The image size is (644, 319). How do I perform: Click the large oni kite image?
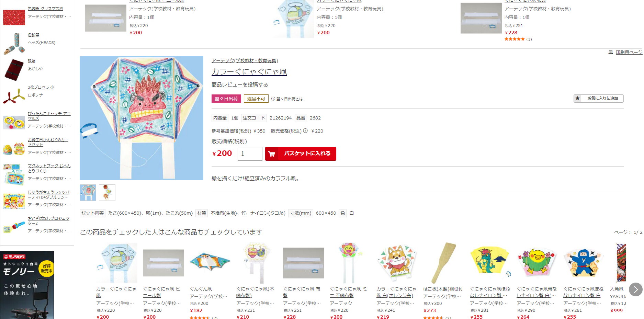pyautogui.click(x=142, y=118)
